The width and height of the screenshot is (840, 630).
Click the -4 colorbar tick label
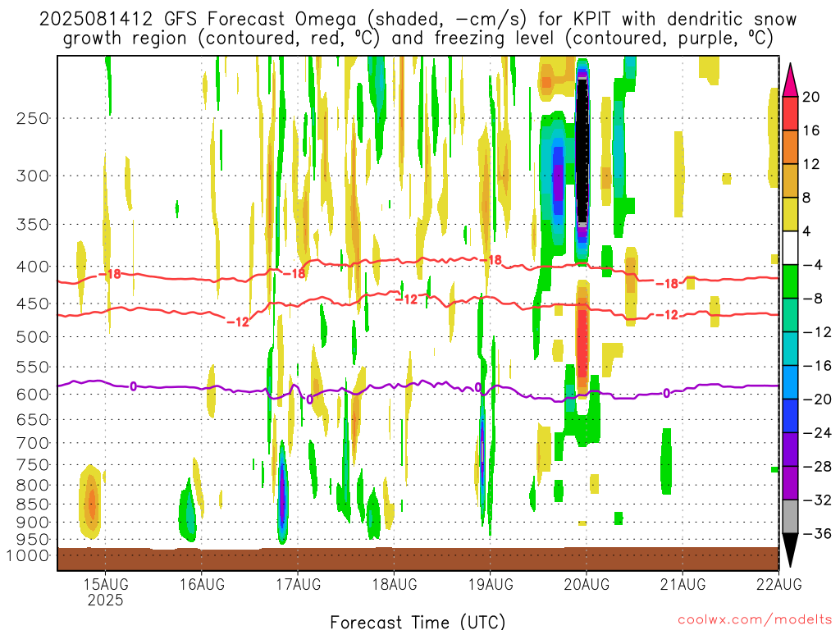(x=812, y=265)
